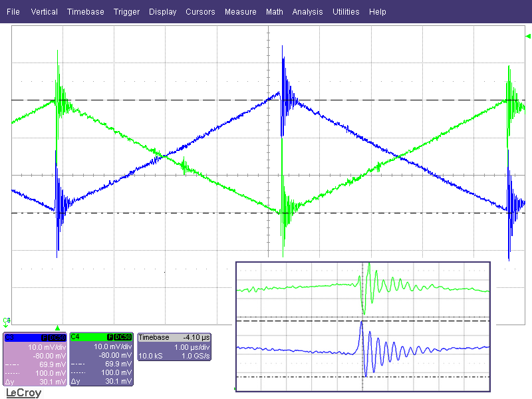The image size is (532, 399).
Task: Open the Display menu
Action: pos(163,12)
